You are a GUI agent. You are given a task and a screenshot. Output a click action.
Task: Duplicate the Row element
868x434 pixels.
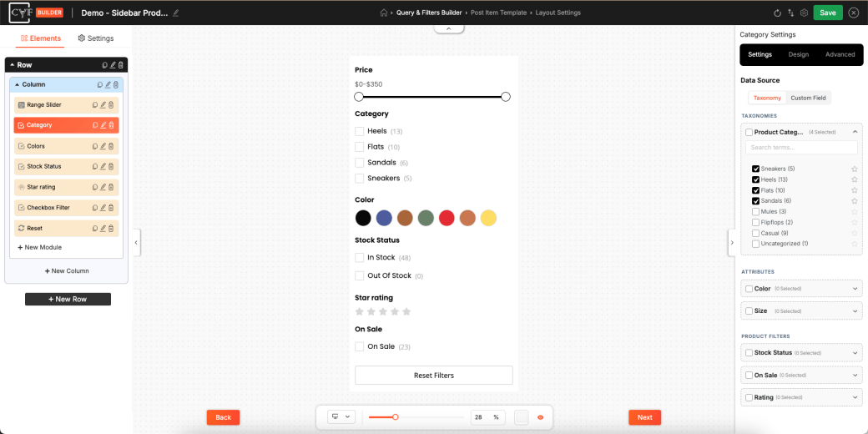pyautogui.click(x=105, y=65)
